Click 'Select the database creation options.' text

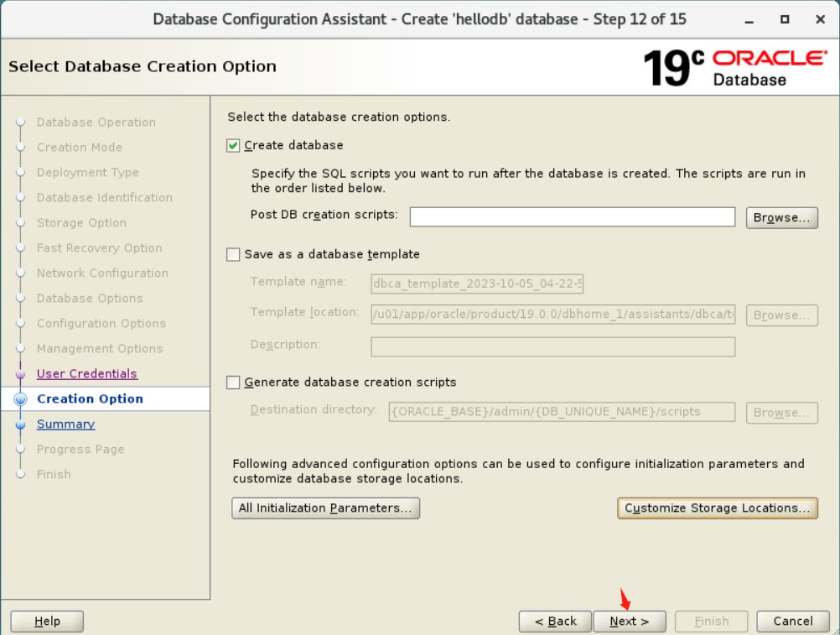(339, 117)
